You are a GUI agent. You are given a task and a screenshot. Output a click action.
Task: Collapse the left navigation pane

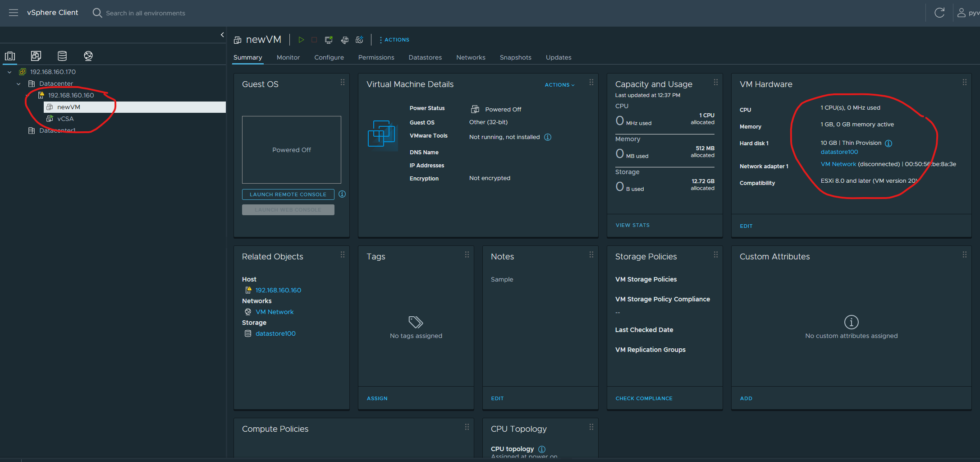coord(222,35)
